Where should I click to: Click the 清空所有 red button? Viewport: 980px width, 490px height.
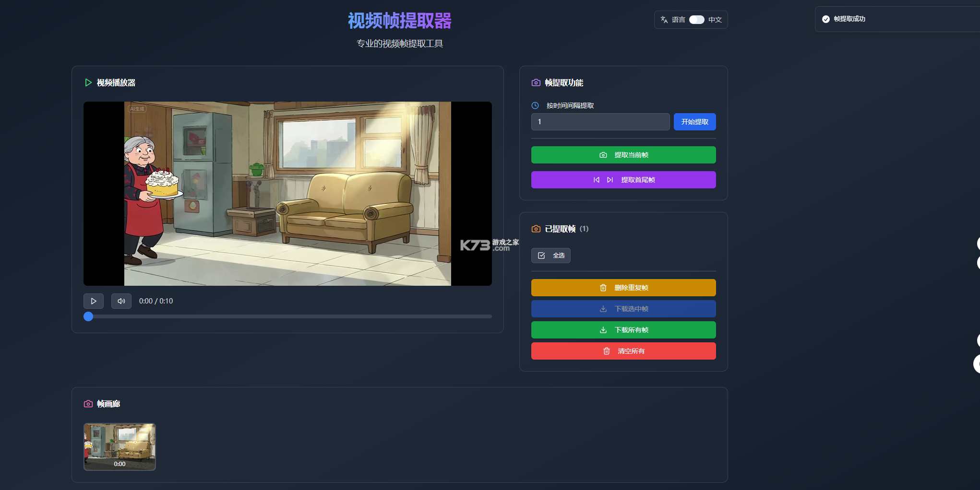623,351
